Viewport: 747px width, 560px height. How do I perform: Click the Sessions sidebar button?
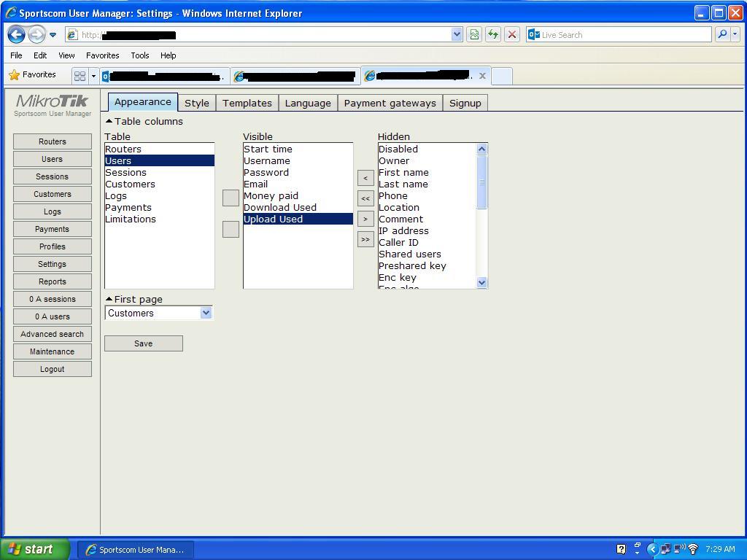tap(53, 176)
